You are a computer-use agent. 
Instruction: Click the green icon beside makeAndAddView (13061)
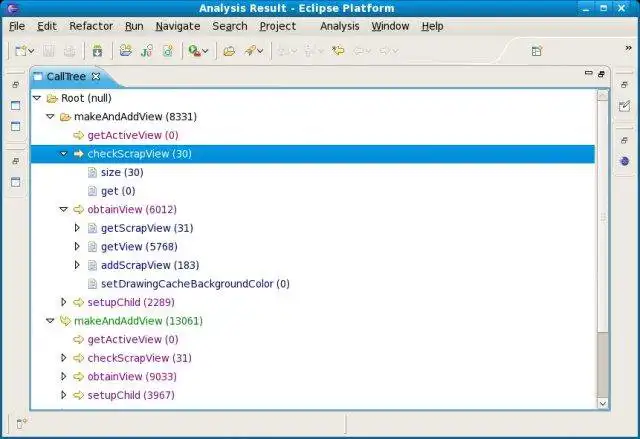65,321
